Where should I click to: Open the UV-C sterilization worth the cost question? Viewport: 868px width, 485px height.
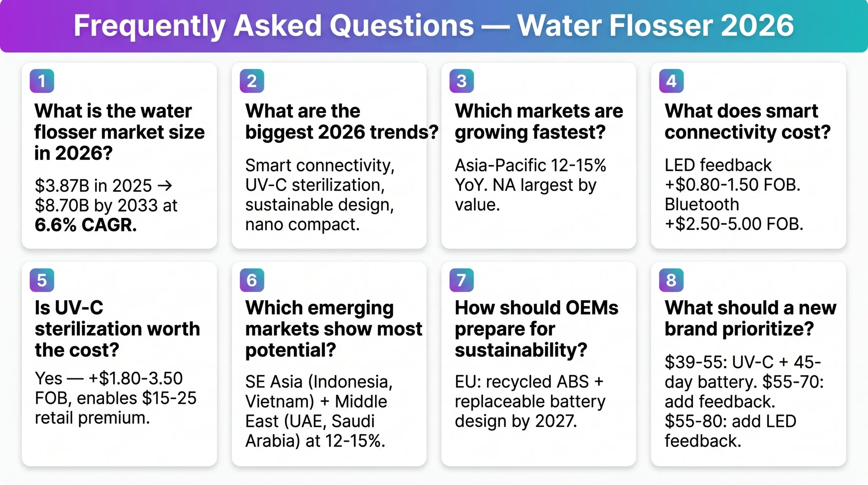tap(117, 329)
